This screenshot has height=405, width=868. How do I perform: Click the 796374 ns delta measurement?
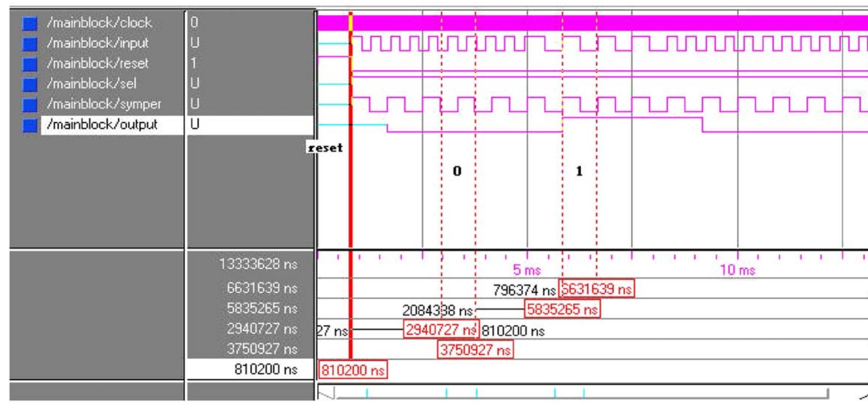coord(525,290)
